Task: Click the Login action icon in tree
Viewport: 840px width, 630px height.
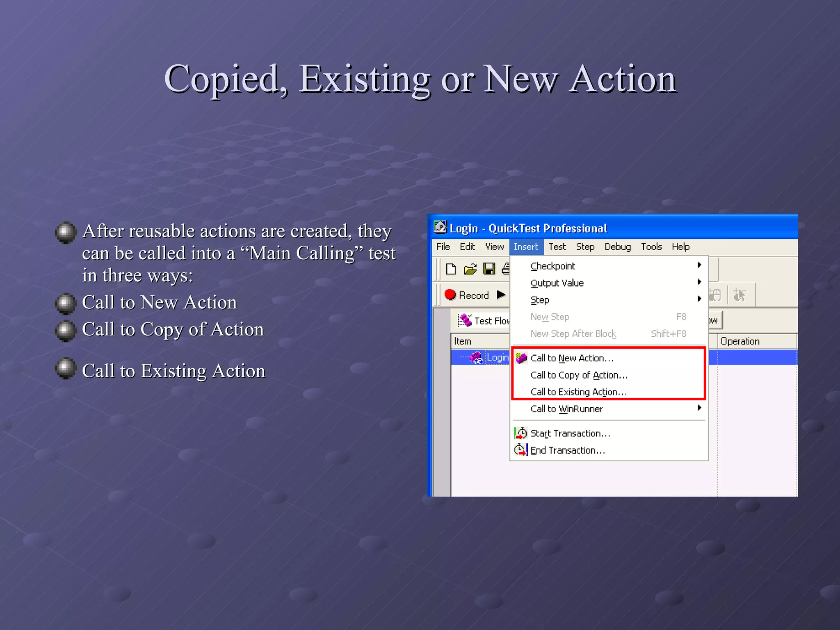Action: (x=476, y=358)
